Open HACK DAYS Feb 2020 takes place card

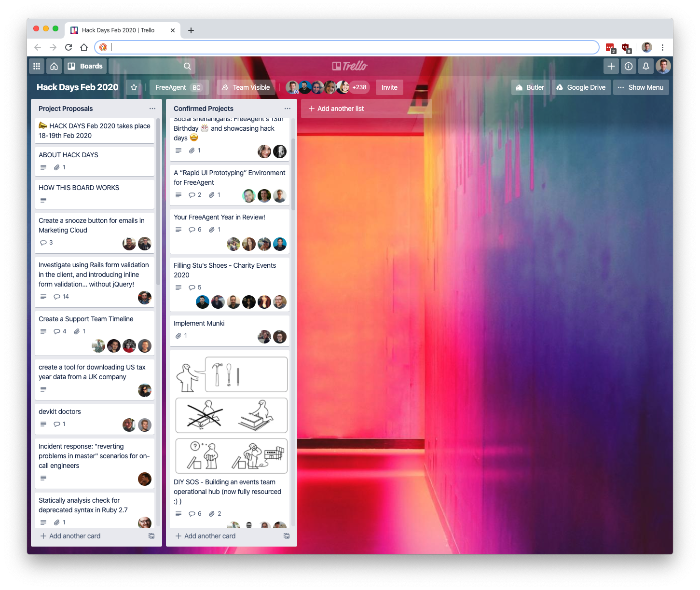click(x=95, y=130)
